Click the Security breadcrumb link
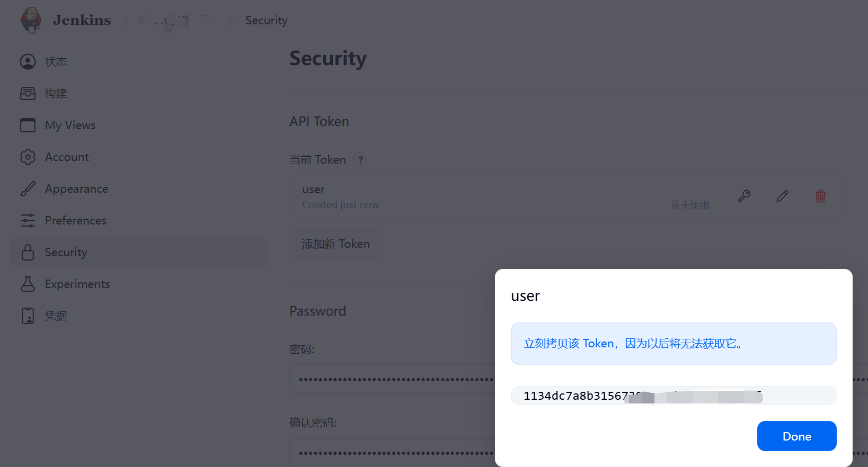This screenshot has height=467, width=868. [x=266, y=21]
